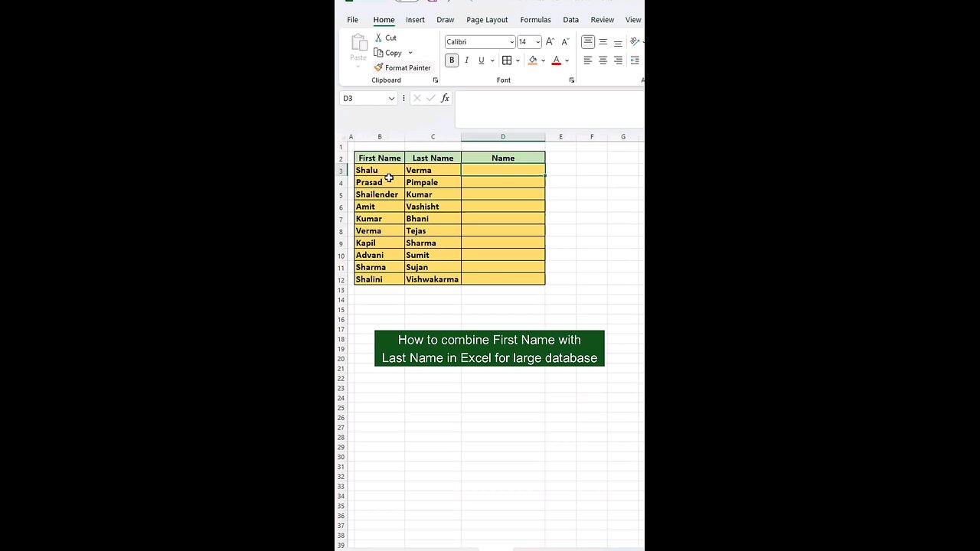
Task: Select column D header
Action: point(503,137)
